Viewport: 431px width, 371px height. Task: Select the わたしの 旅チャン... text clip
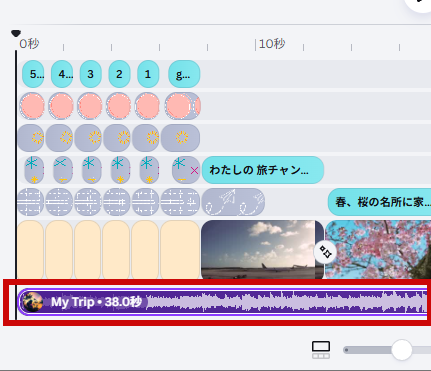tap(263, 170)
